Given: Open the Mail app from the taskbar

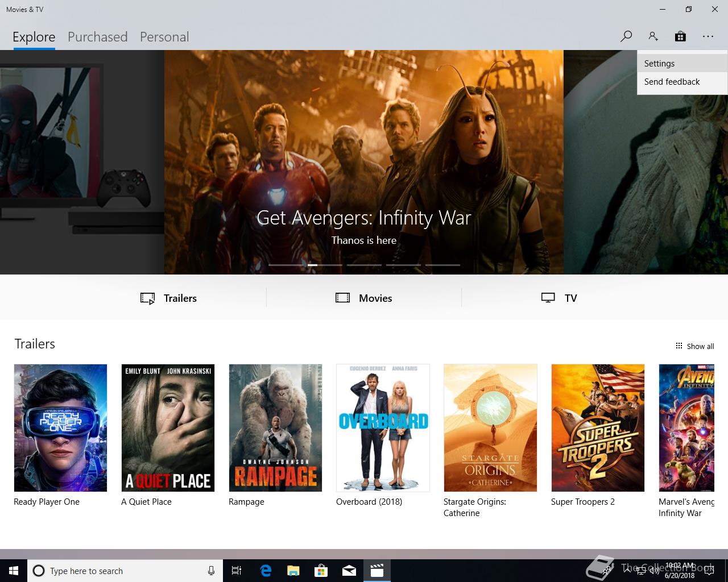Looking at the screenshot, I should 349,571.
